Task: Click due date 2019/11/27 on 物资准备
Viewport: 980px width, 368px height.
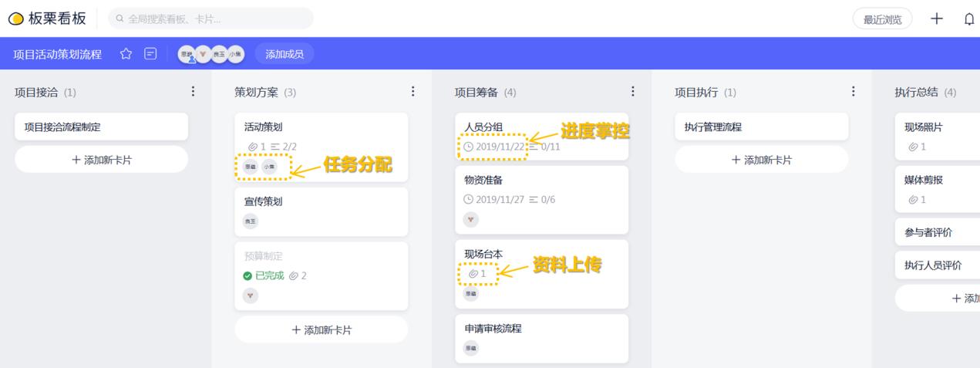Action: (x=494, y=199)
